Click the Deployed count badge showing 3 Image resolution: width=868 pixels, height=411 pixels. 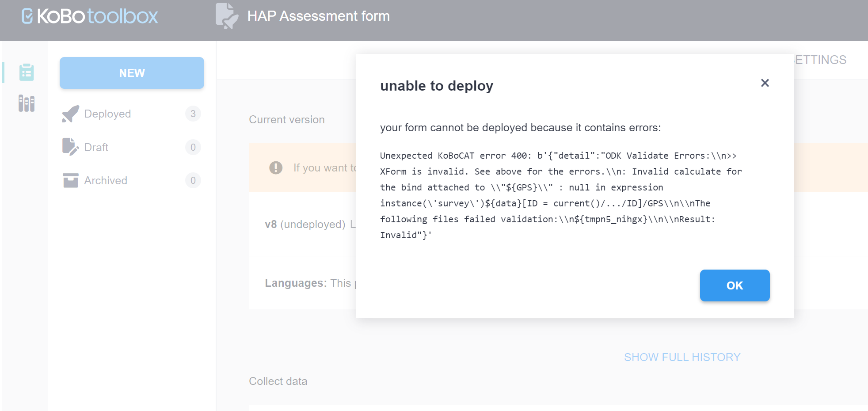(193, 114)
